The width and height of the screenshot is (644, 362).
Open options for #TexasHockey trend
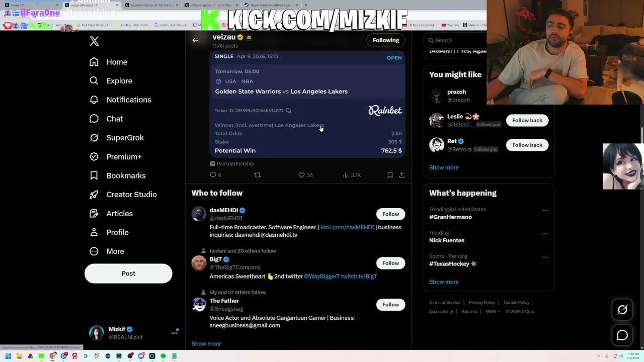point(545,257)
